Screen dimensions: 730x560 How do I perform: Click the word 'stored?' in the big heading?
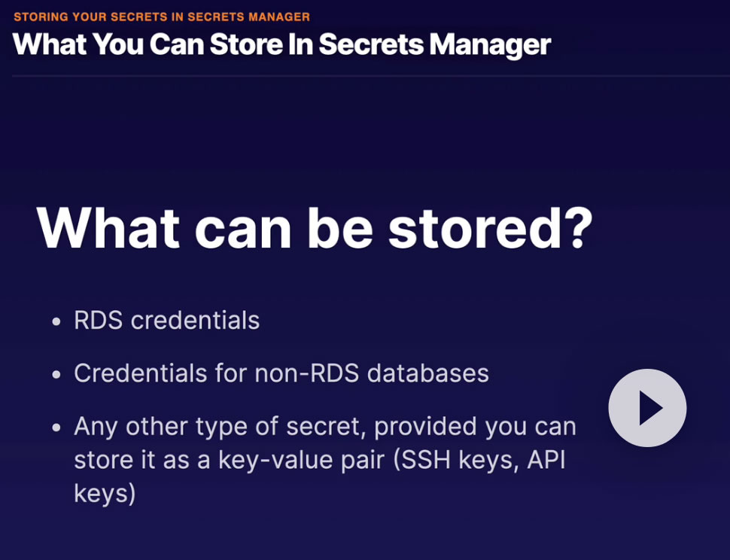(x=491, y=227)
